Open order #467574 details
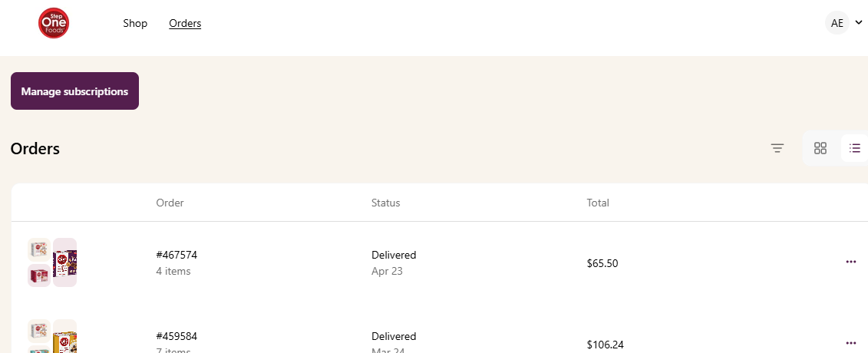Screen dimensions: 868x353 (x=177, y=255)
